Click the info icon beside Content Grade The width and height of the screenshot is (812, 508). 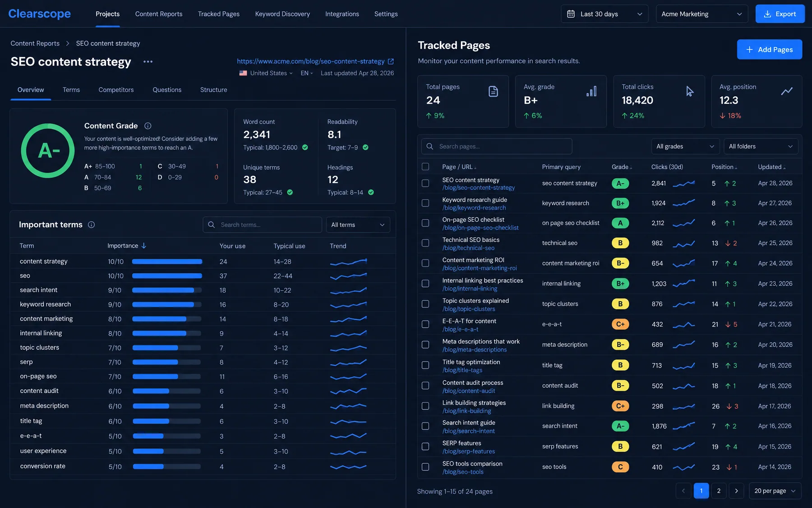pos(148,126)
